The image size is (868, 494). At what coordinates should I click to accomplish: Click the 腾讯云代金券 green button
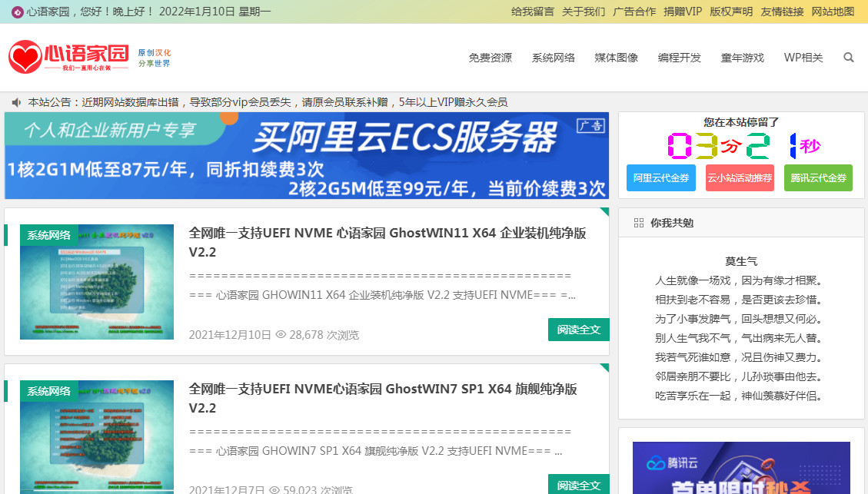pyautogui.click(x=818, y=177)
